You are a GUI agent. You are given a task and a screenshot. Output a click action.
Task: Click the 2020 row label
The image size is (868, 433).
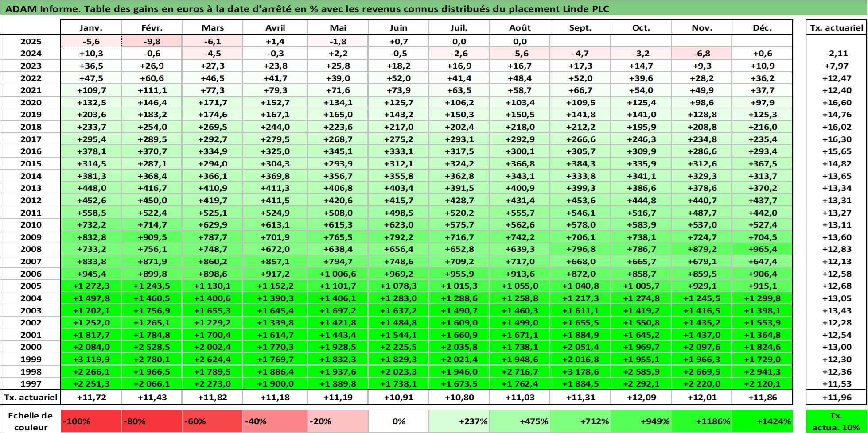(x=31, y=103)
